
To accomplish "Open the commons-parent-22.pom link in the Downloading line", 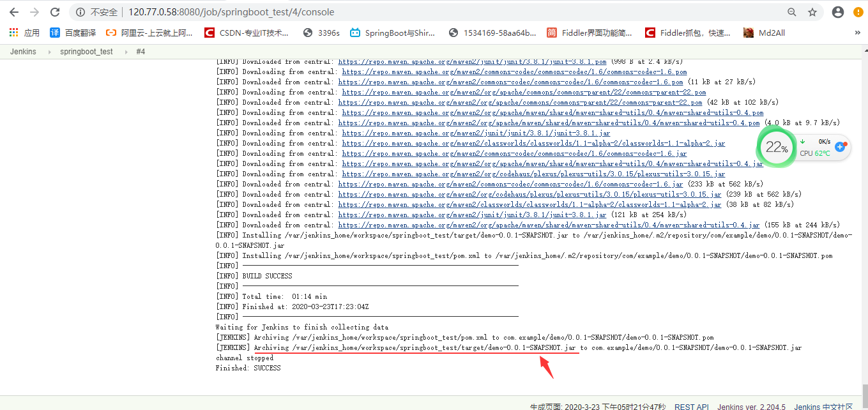I will tap(524, 93).
